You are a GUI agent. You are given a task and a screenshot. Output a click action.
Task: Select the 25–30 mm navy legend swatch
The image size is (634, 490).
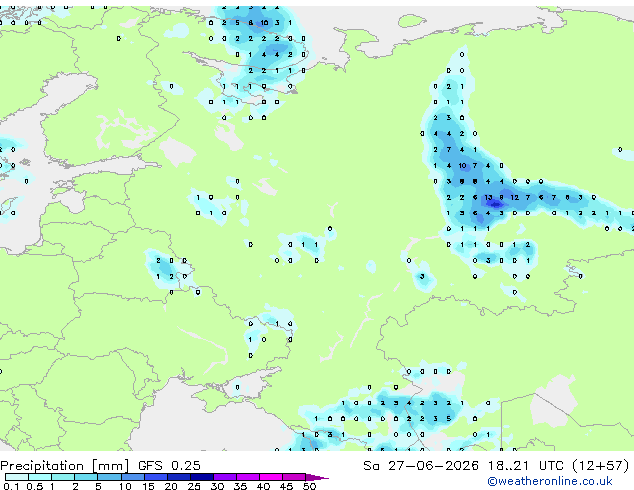pyautogui.click(x=202, y=477)
